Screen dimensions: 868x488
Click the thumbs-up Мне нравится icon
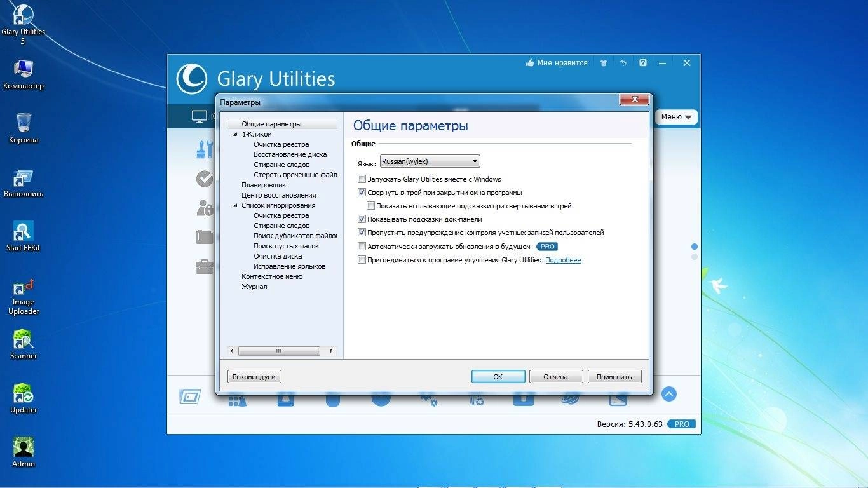tap(530, 63)
